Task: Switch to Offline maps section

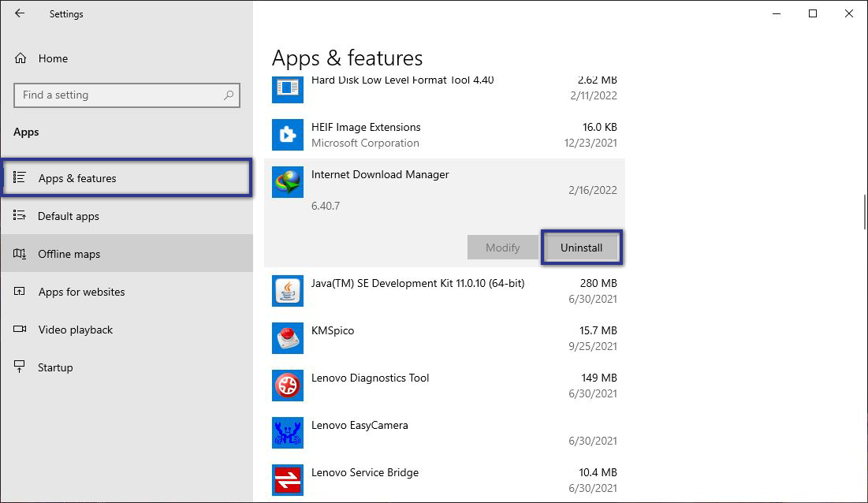Action: coord(69,254)
